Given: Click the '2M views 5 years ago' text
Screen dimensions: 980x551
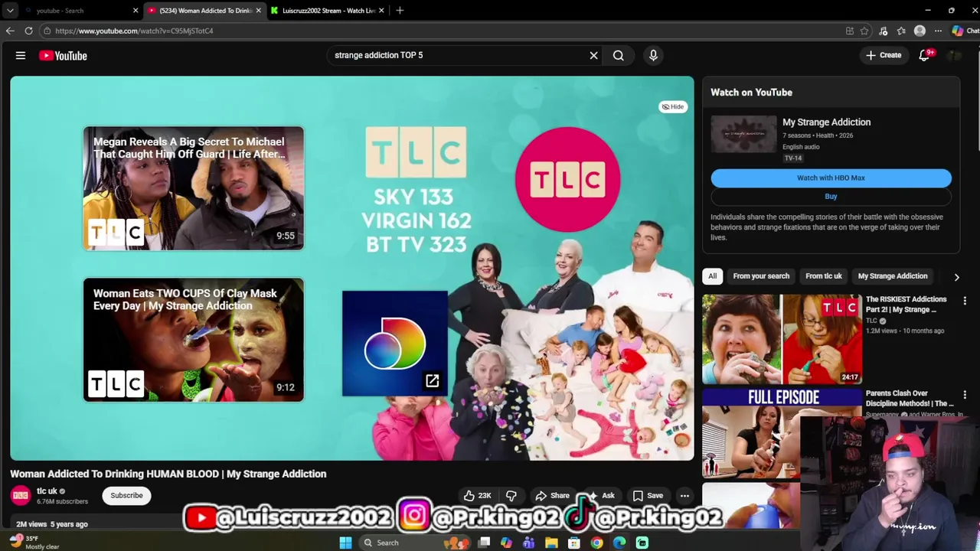Looking at the screenshot, I should pos(51,524).
